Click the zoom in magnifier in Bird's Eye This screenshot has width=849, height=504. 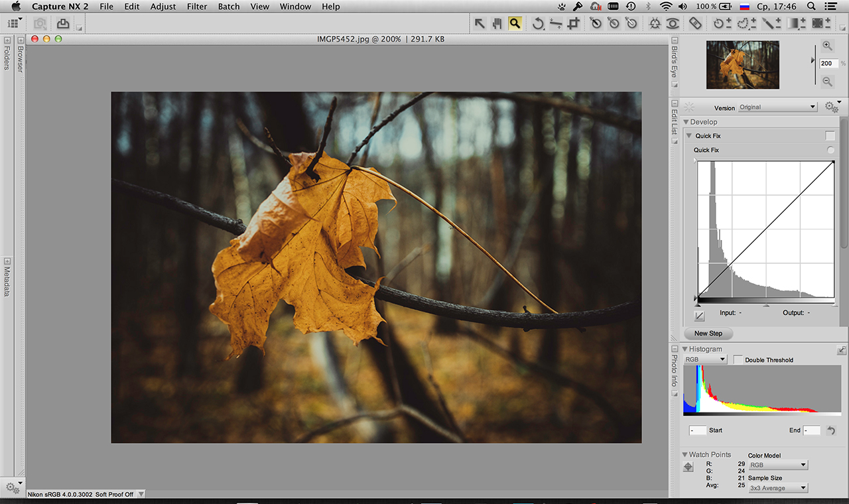[827, 46]
